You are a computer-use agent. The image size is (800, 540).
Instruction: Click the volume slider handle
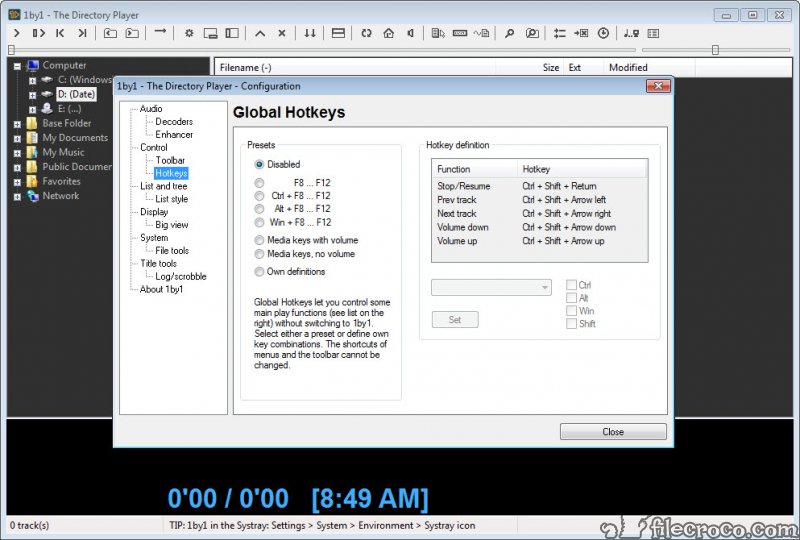pos(715,50)
